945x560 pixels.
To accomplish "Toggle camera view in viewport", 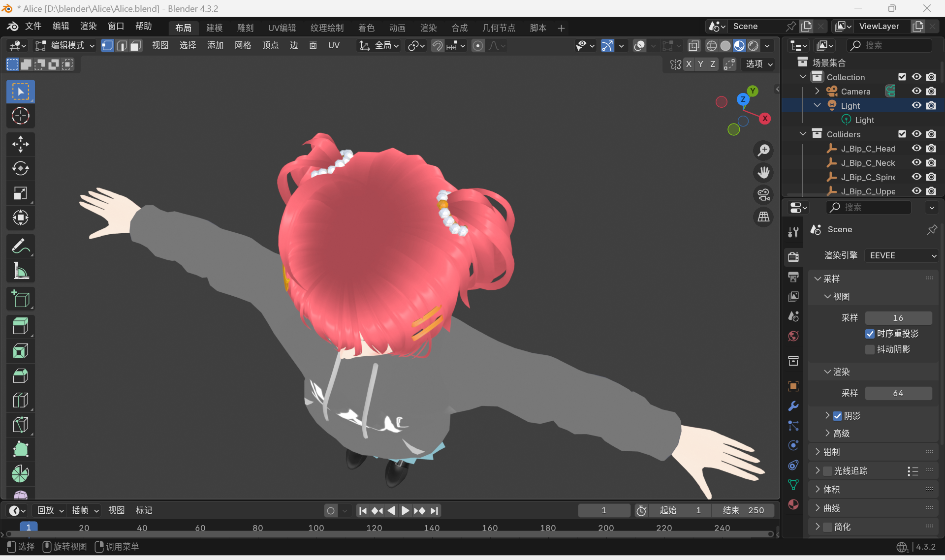I will pyautogui.click(x=763, y=195).
